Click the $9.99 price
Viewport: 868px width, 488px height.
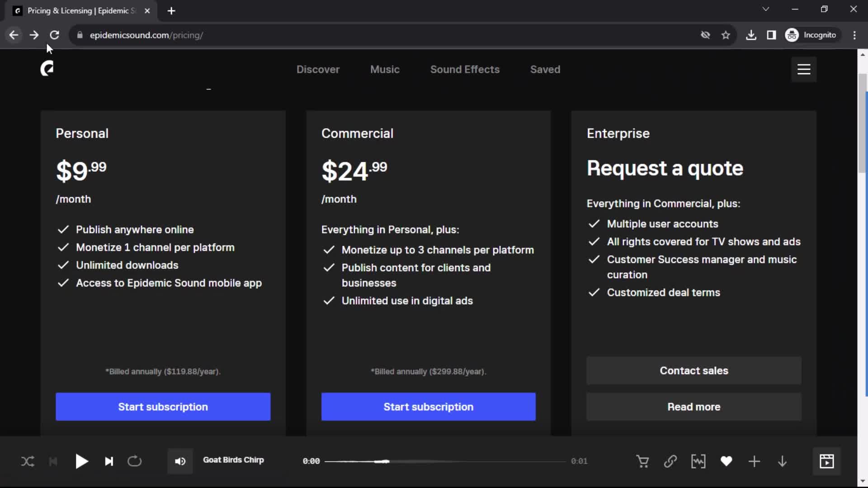[81, 171]
